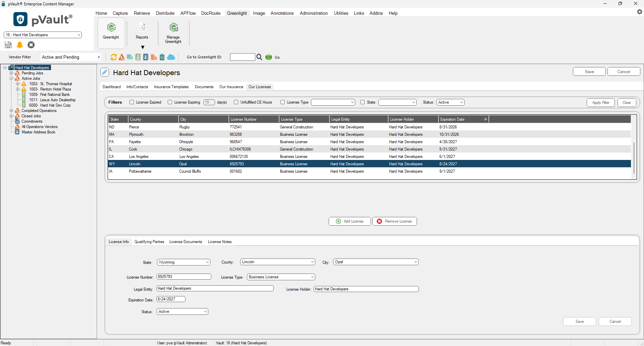Click the Greenlight ribbon icon

pos(111,27)
